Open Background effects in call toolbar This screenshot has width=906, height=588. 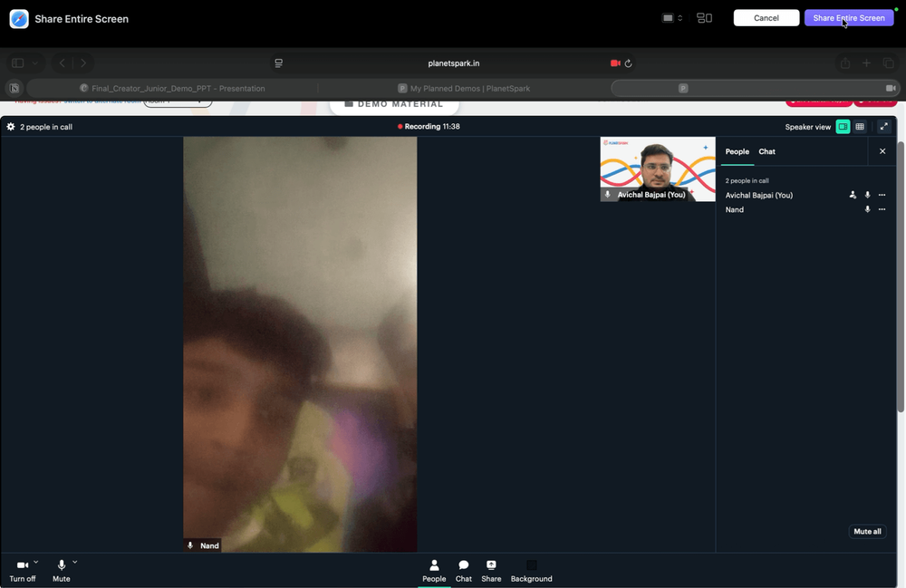[531, 571]
